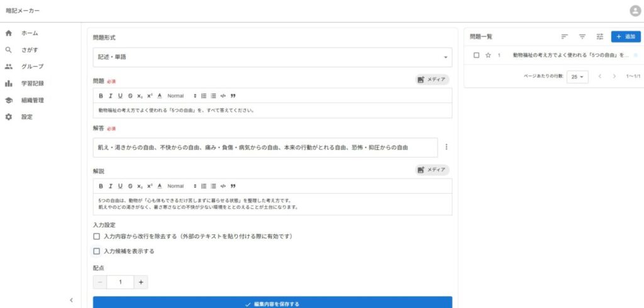Screen dimensions: 644x308
Task: Open the user account avatar menu
Action: [x=635, y=11]
